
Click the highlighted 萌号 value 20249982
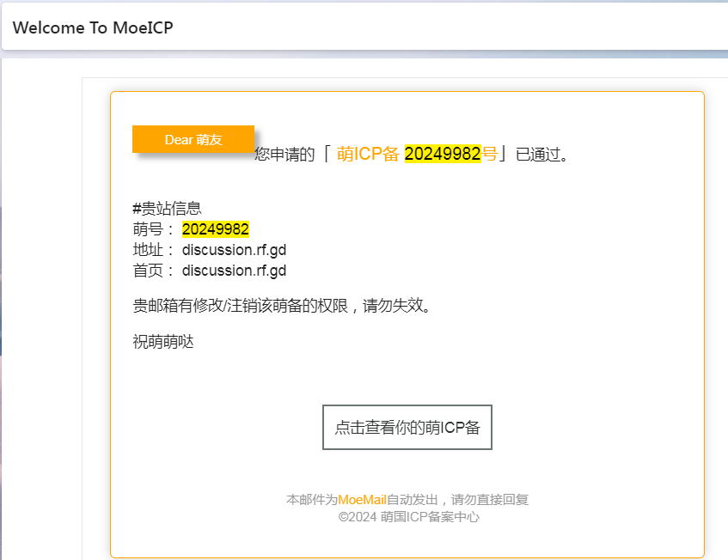[x=216, y=229]
